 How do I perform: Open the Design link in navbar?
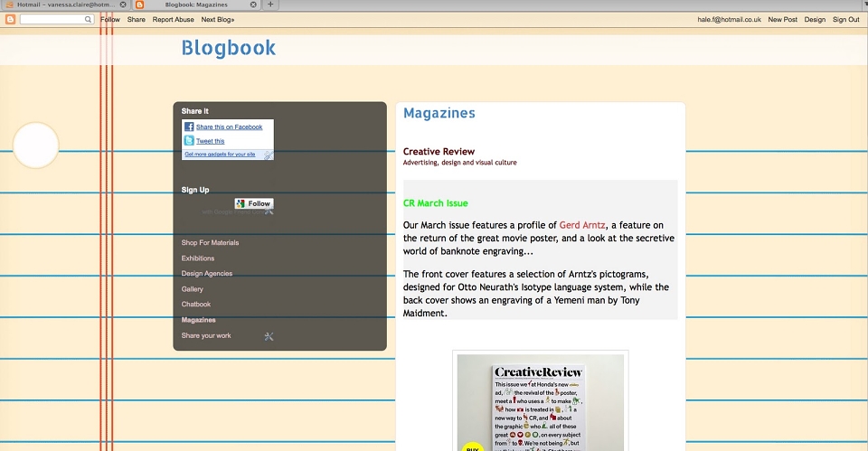coord(815,19)
